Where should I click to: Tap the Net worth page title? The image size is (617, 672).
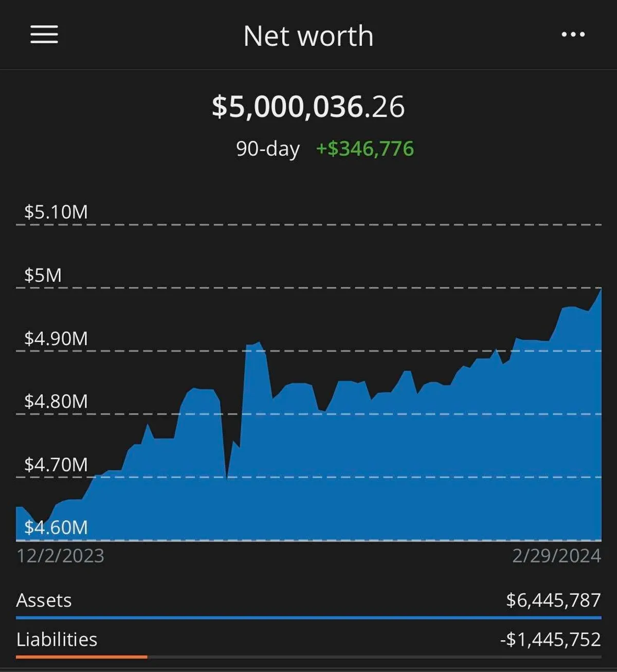click(308, 36)
